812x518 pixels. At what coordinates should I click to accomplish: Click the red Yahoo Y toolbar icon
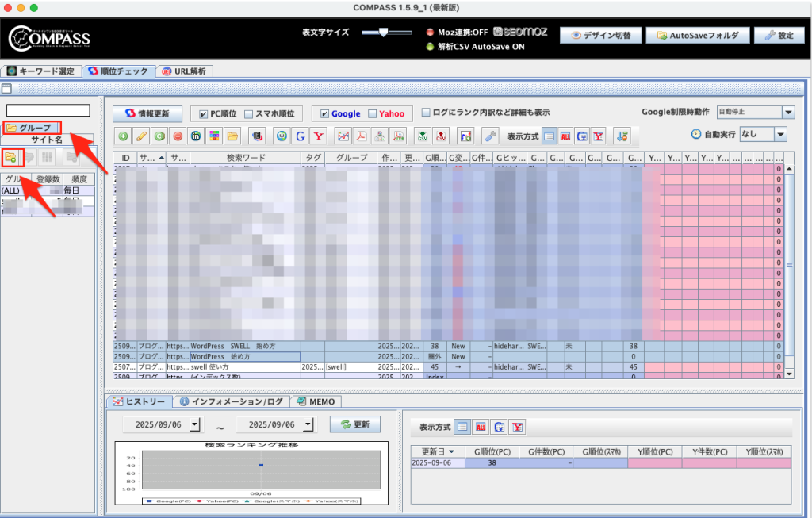(x=319, y=136)
